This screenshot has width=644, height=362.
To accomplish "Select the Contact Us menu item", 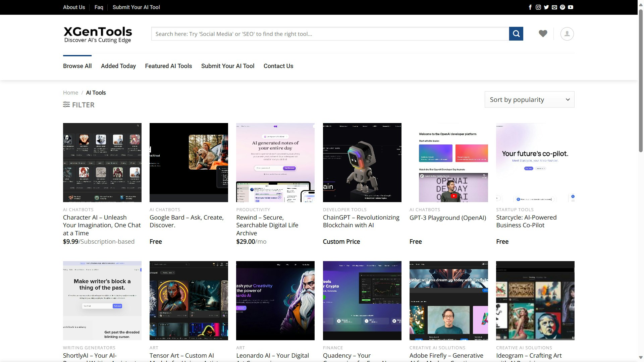I will pos(278,66).
